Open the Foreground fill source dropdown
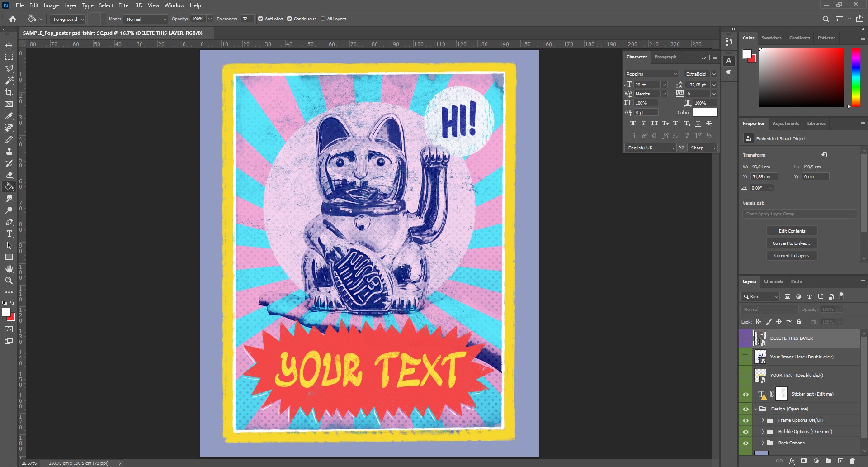Viewport: 868px width, 467px height. tap(68, 19)
